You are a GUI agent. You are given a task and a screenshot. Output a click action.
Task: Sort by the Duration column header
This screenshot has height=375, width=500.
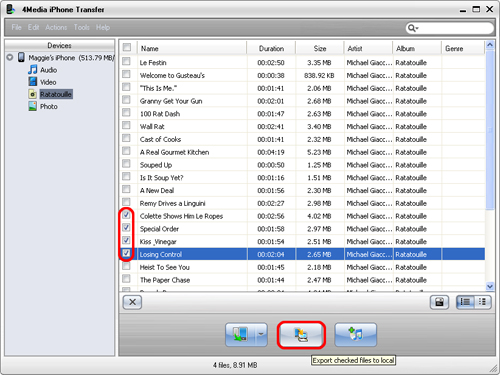tap(271, 48)
